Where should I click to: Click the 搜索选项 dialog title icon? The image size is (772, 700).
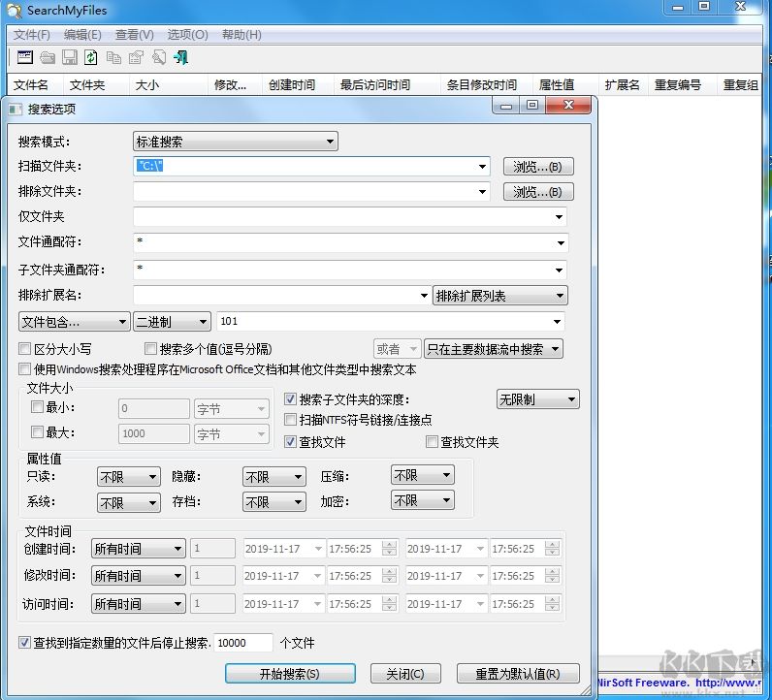16,110
